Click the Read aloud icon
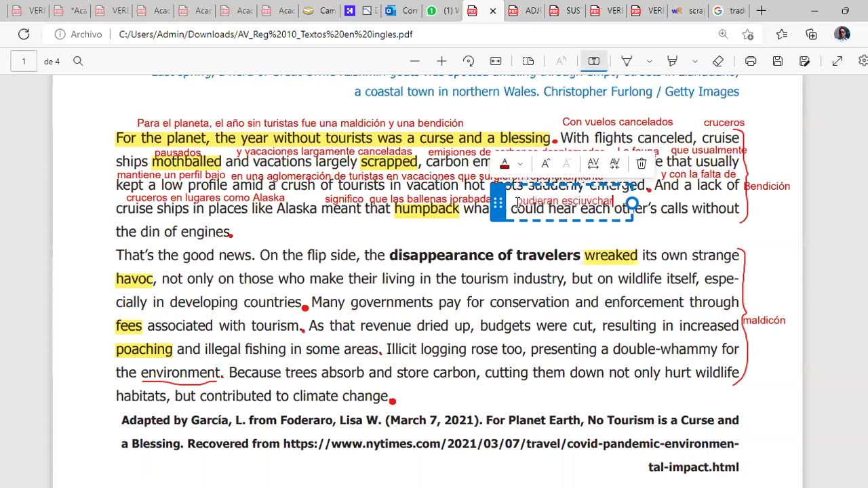This screenshot has width=868, height=488. click(561, 61)
